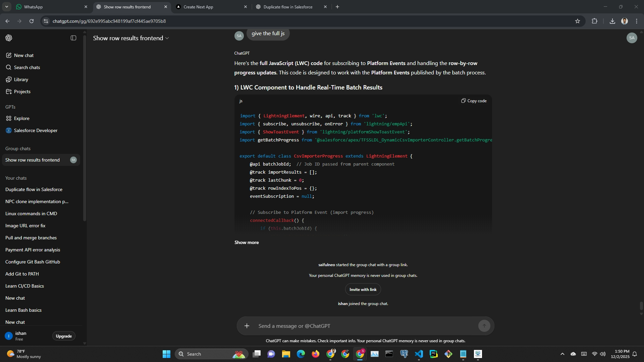This screenshot has height=362, width=644.
Task: Open Explore GPTs
Action: pos(21,118)
